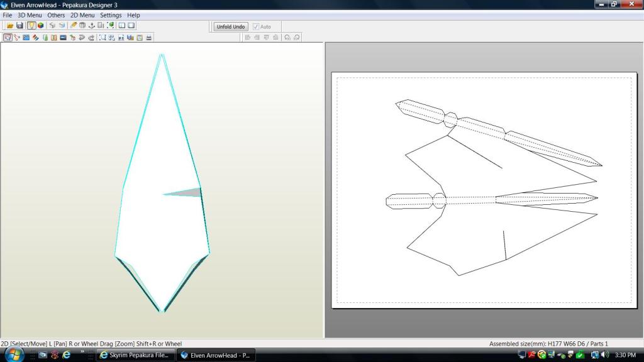Image resolution: width=644 pixels, height=362 pixels.
Task: Open the Settings menu
Action: [111, 15]
